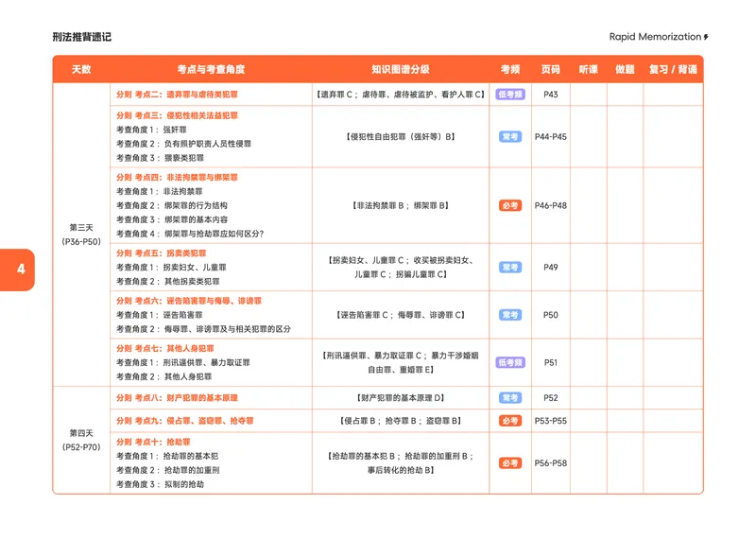Click the 必考 badge in the P46-P48 row
756x540 pixels.
(510, 205)
